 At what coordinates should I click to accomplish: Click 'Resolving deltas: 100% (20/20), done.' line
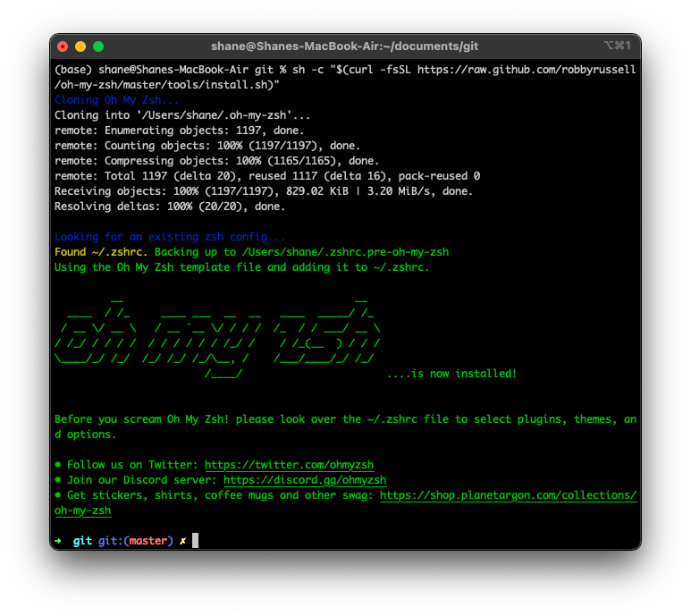point(170,207)
